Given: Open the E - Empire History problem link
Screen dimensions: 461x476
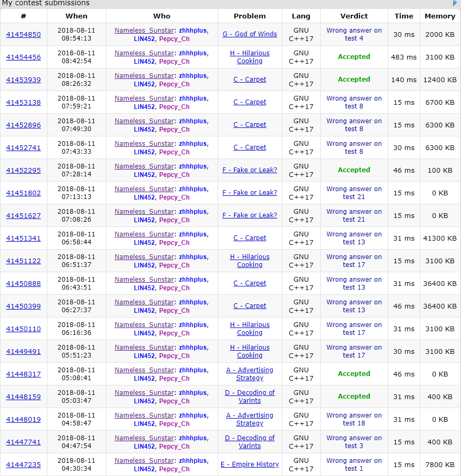Looking at the screenshot, I should coord(250,464).
